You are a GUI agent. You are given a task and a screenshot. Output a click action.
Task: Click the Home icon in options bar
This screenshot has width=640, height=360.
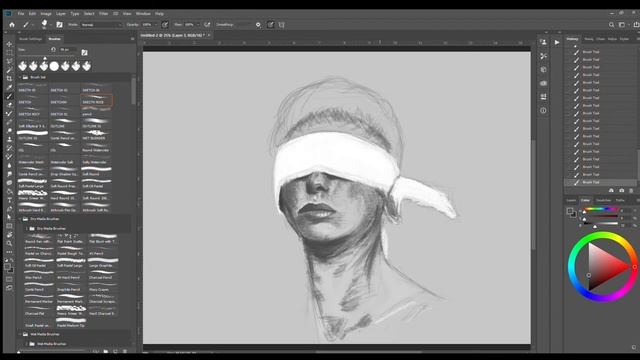[x=12, y=25]
